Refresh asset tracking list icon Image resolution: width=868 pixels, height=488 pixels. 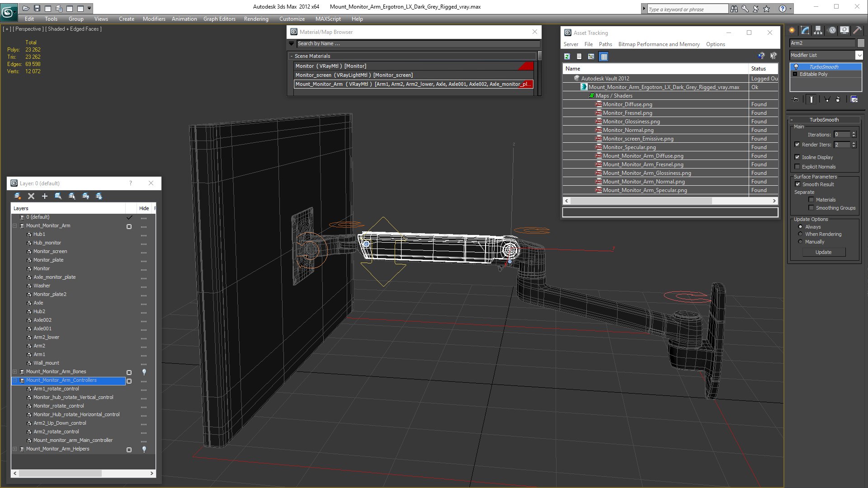[567, 56]
